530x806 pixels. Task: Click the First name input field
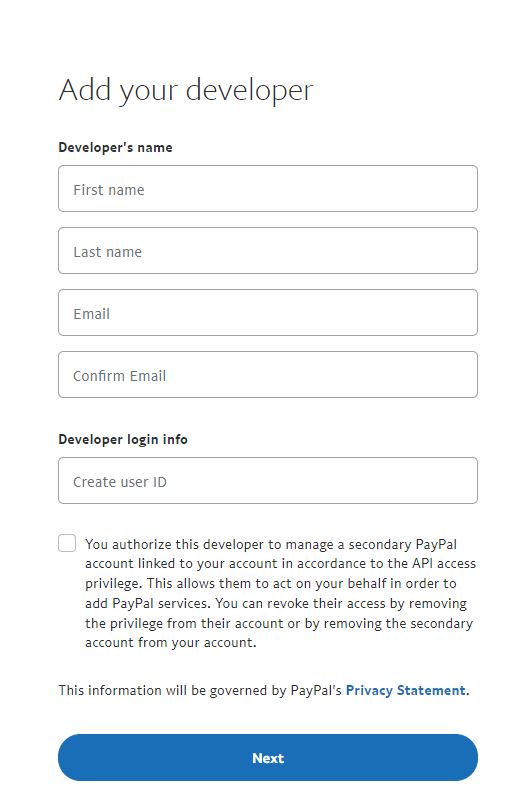pyautogui.click(x=268, y=189)
